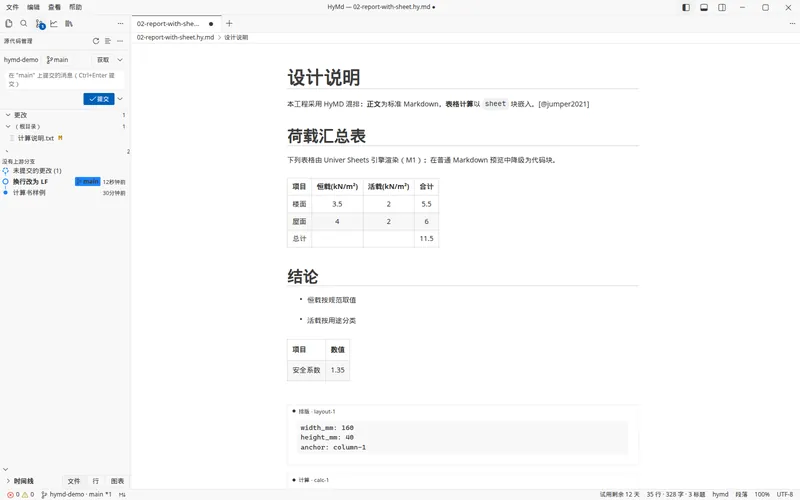The width and height of the screenshot is (800, 500).
Task: Click the bullet icon of calc-1 block
Action: point(294,480)
